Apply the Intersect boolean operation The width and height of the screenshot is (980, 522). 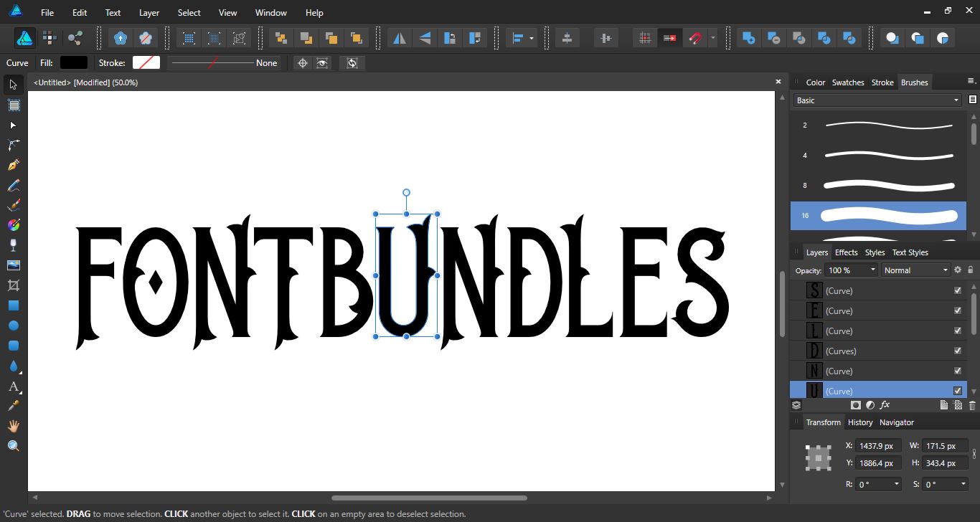pos(798,38)
